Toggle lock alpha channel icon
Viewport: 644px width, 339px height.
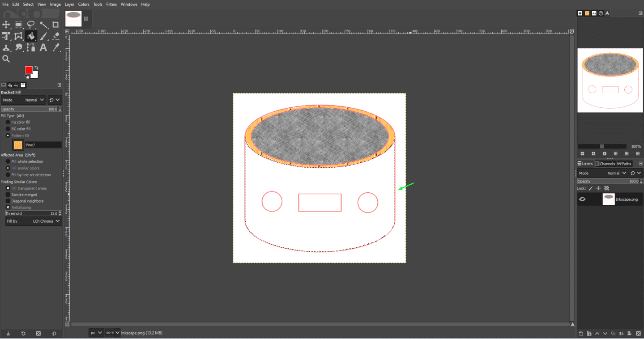[607, 188]
